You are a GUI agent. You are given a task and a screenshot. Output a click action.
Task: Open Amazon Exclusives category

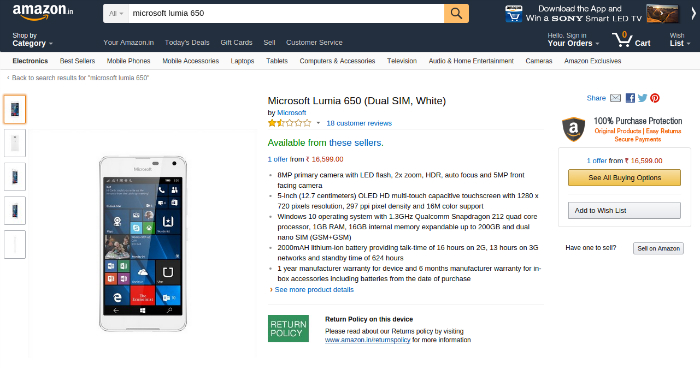pos(592,61)
